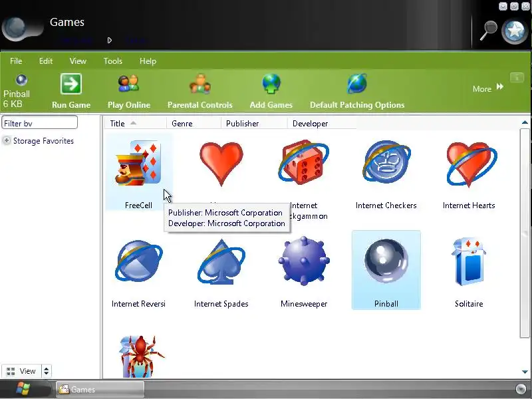Select Storage Favorites in sidebar
Image resolution: width=532 pixels, height=399 pixels.
[x=43, y=141]
